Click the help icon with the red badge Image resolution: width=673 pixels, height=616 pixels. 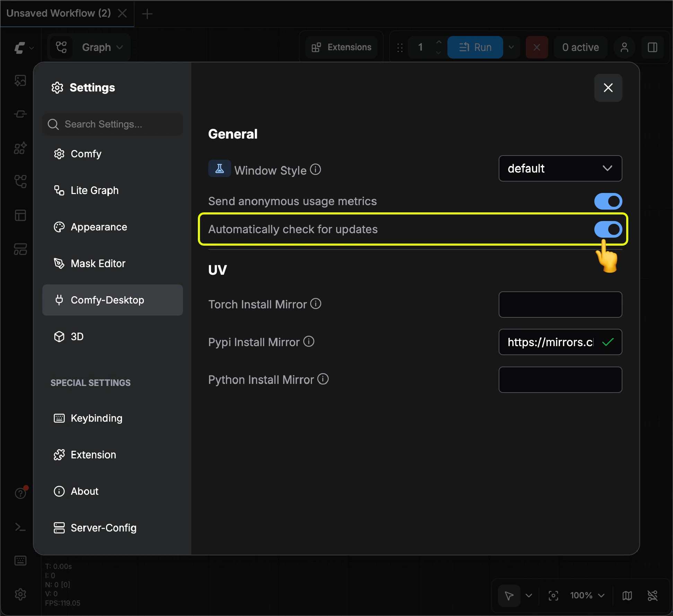point(20,493)
